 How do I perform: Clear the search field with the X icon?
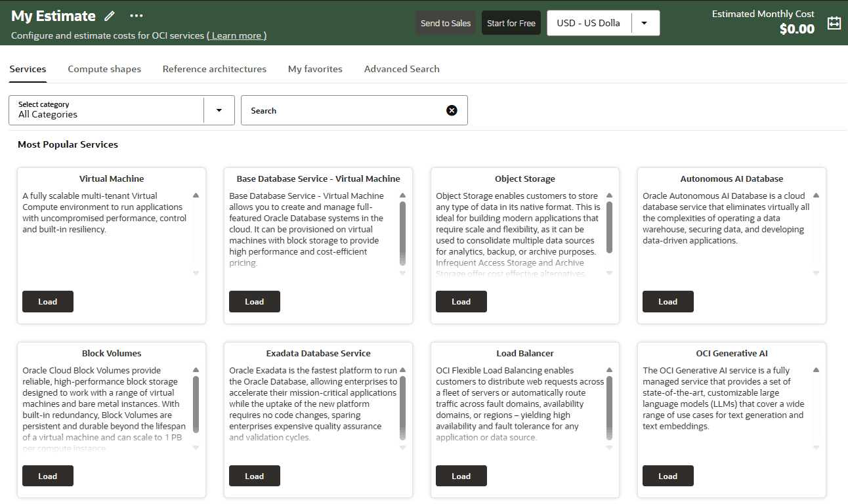tap(452, 110)
